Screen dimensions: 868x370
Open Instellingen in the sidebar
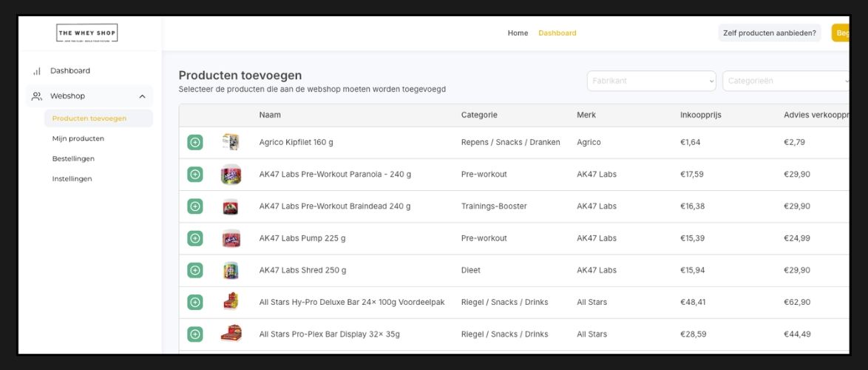click(x=72, y=178)
